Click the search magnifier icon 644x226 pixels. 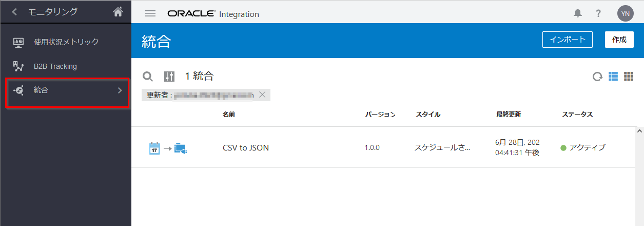[148, 77]
